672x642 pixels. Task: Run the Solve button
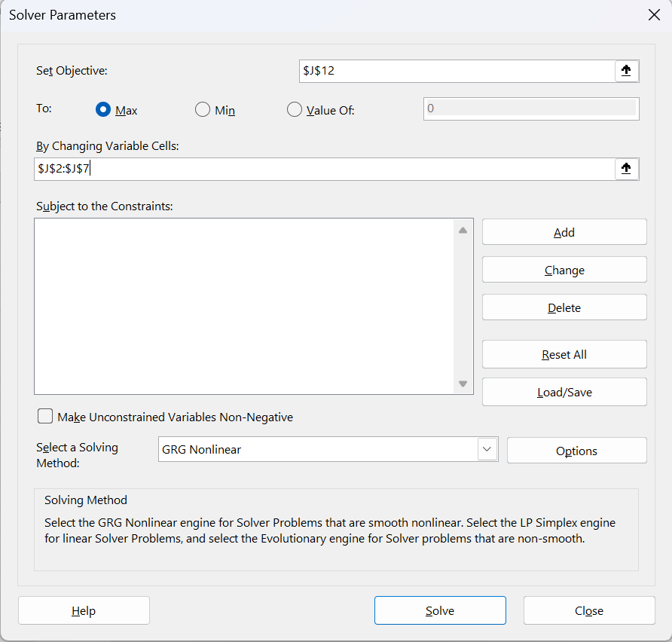pyautogui.click(x=440, y=610)
